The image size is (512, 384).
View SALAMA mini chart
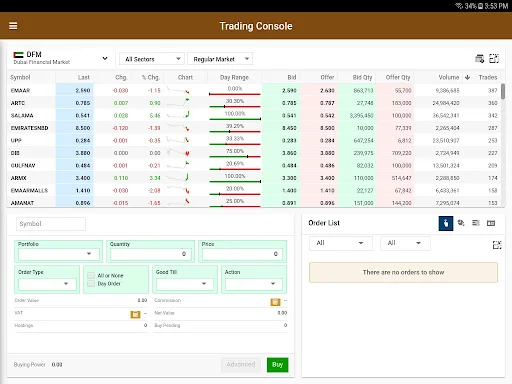(178, 115)
